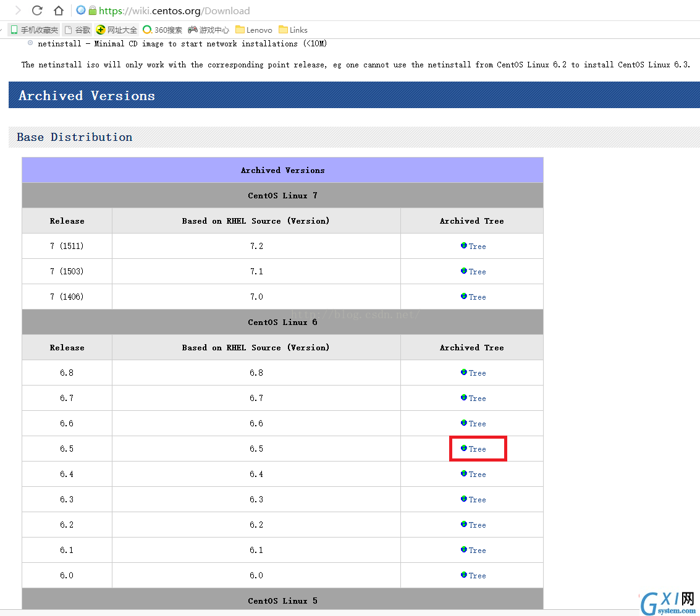Open the Tree link for release 6.6
700x616 pixels.
tap(473, 424)
